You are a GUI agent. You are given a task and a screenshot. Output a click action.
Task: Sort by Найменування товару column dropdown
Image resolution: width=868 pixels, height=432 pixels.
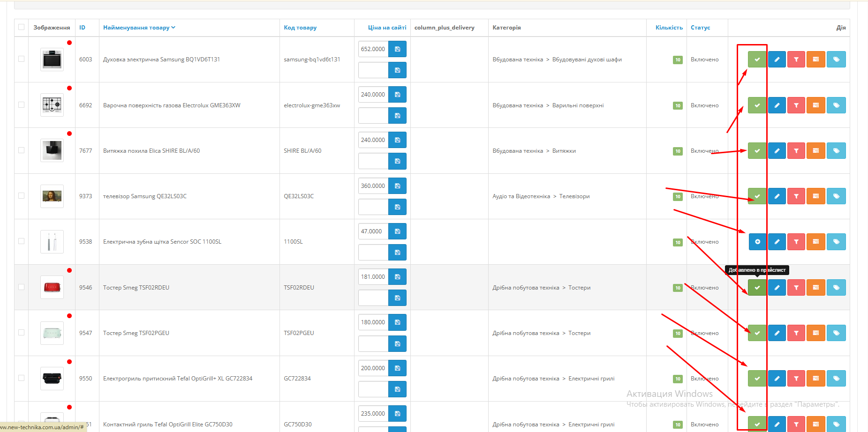(x=139, y=28)
